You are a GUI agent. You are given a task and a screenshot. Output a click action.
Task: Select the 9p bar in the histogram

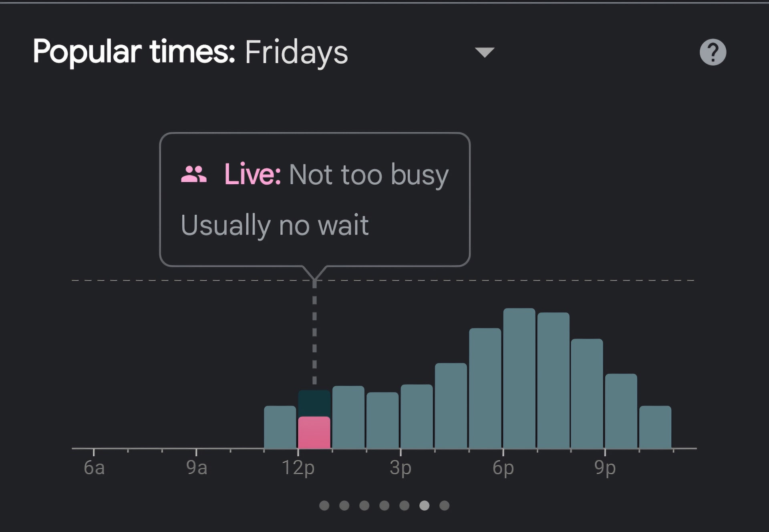point(621,411)
